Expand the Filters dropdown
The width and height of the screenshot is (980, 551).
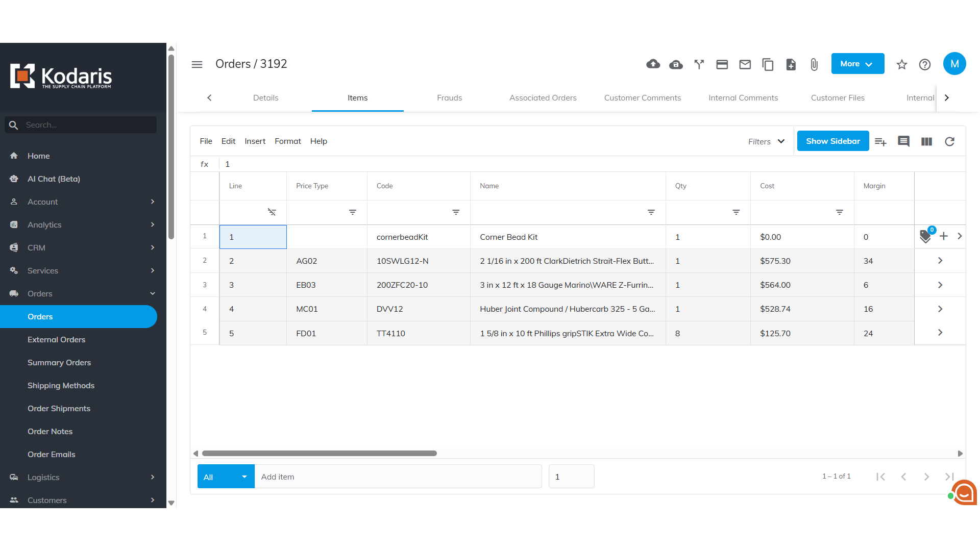pos(766,141)
